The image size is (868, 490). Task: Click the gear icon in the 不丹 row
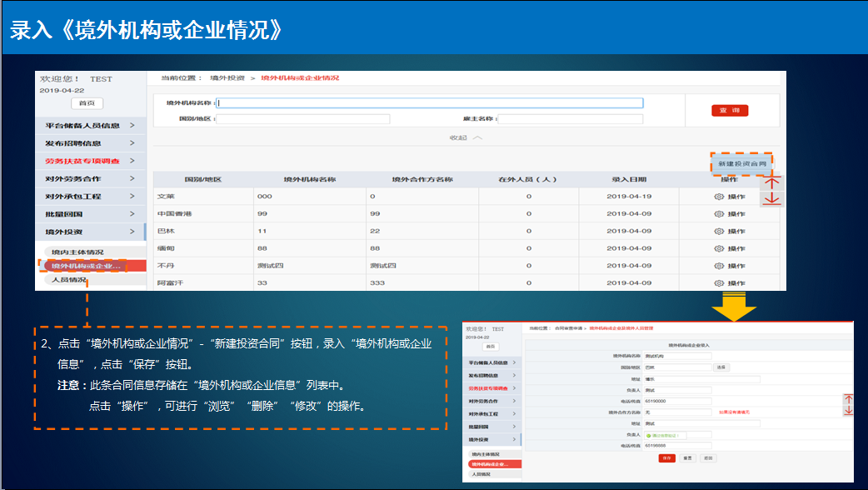[719, 266]
